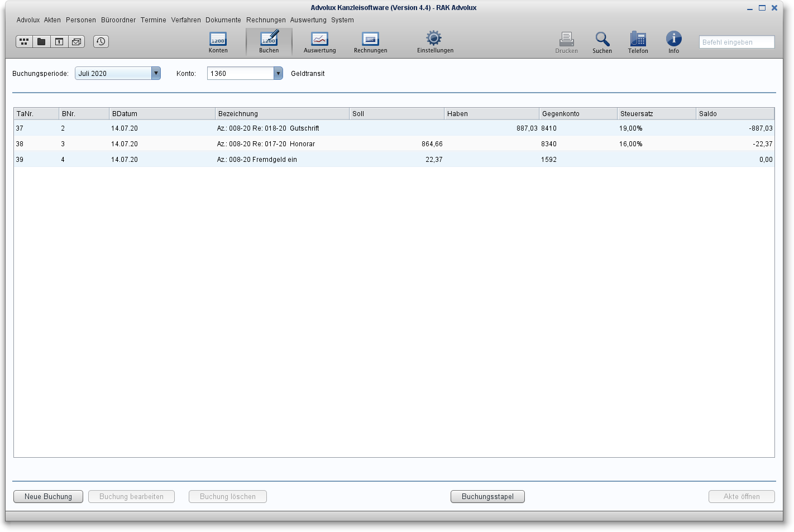Sort by the Saldo column header
The width and height of the screenshot is (794, 532).
click(x=735, y=113)
